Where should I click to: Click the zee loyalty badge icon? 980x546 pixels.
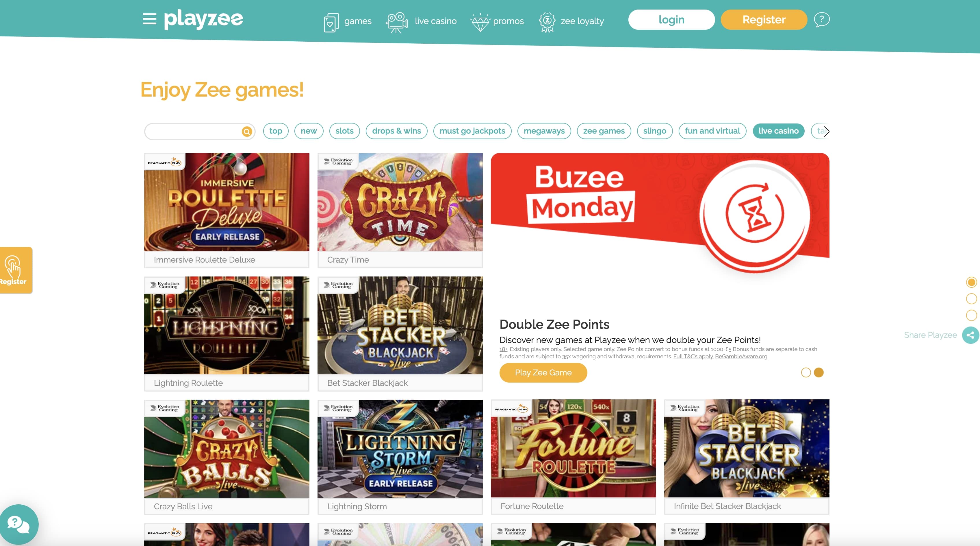pos(547,22)
